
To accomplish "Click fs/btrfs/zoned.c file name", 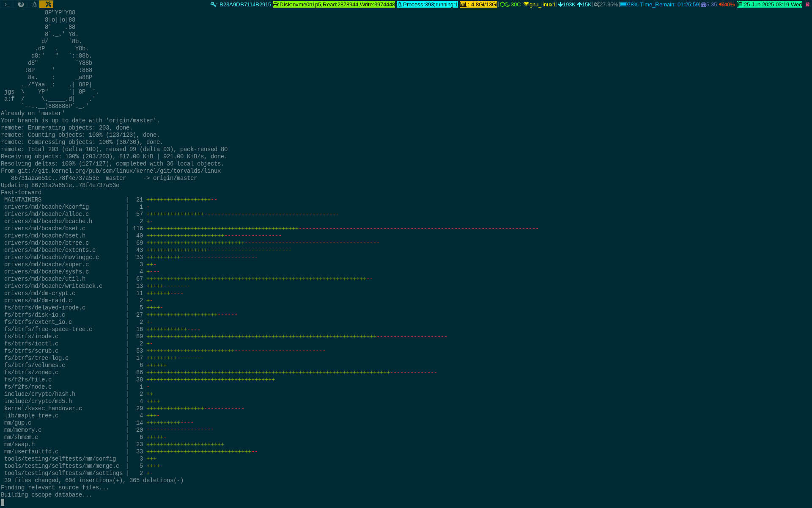I will pyautogui.click(x=31, y=373).
